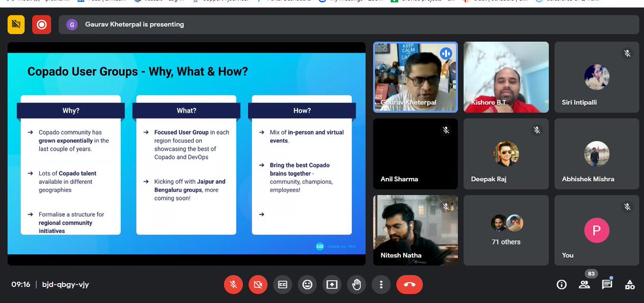The height and width of the screenshot is (303, 644).
Task: Click muted mic icon on Abhishek Mishra tile
Action: [627, 130]
